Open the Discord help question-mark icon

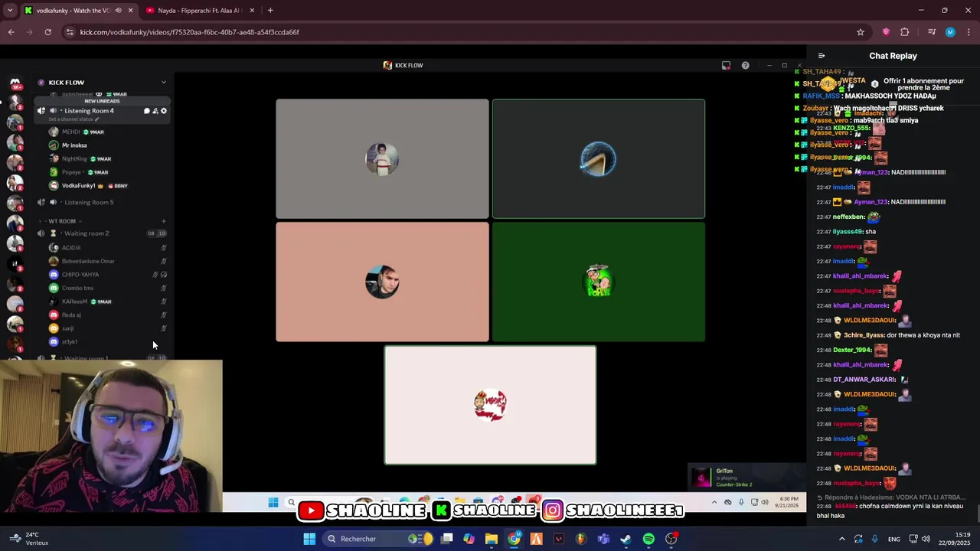[x=745, y=65]
